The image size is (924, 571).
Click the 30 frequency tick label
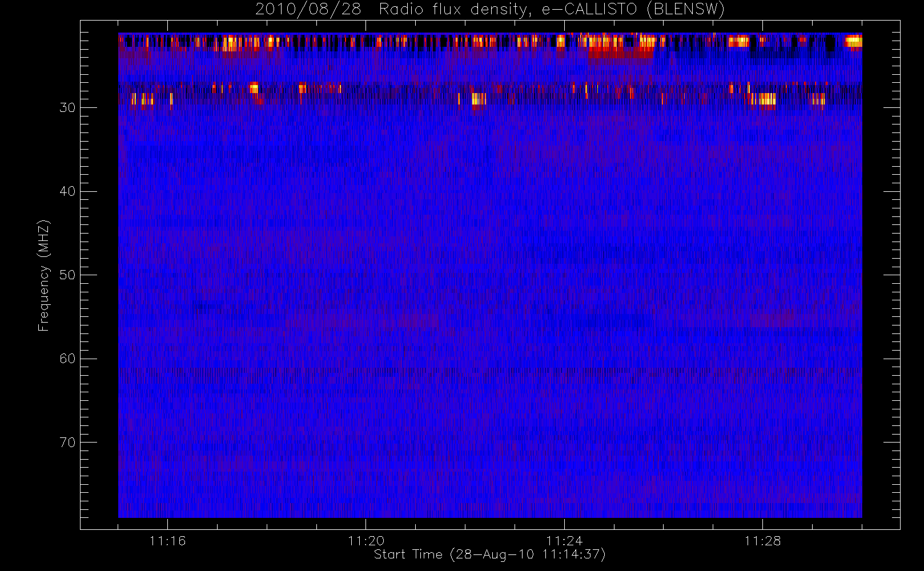(67, 108)
